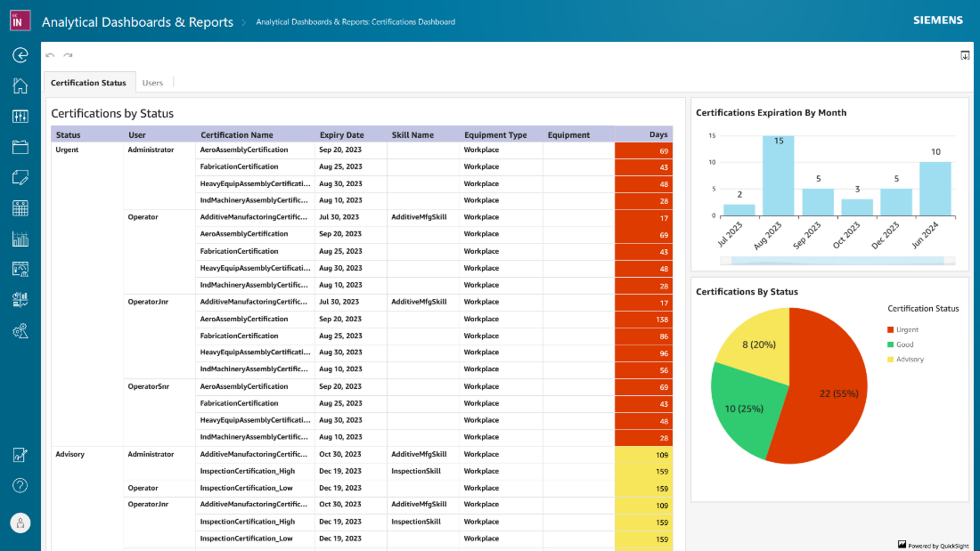Open the calendar icon in the sidebar
This screenshot has width=980, height=551.
coord(20,208)
